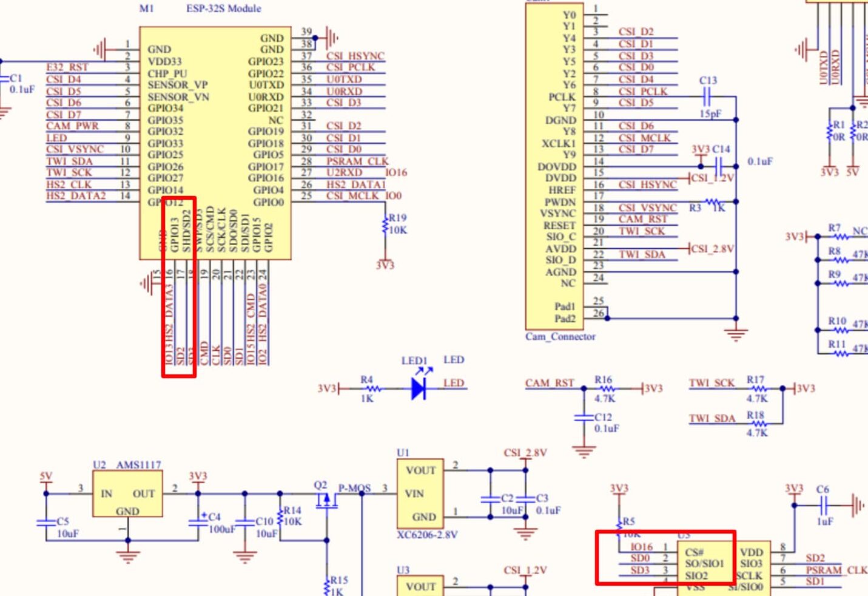Click the SCLK pin name

click(749, 575)
